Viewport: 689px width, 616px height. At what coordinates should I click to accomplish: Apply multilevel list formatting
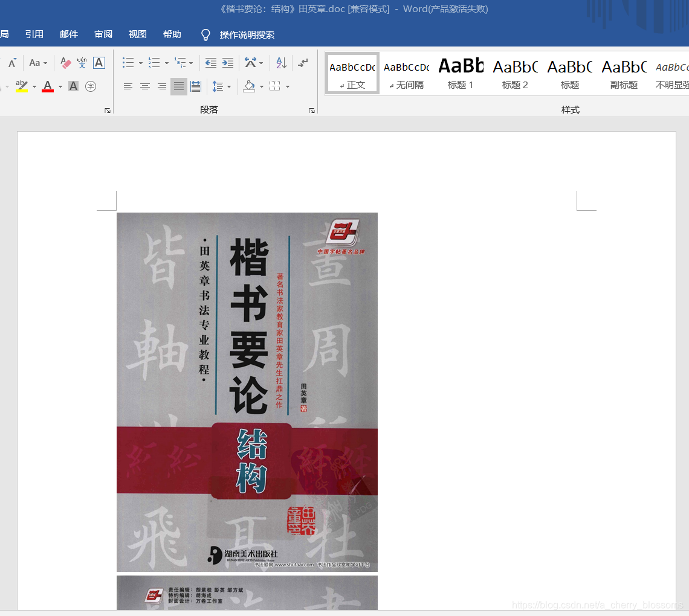(180, 63)
